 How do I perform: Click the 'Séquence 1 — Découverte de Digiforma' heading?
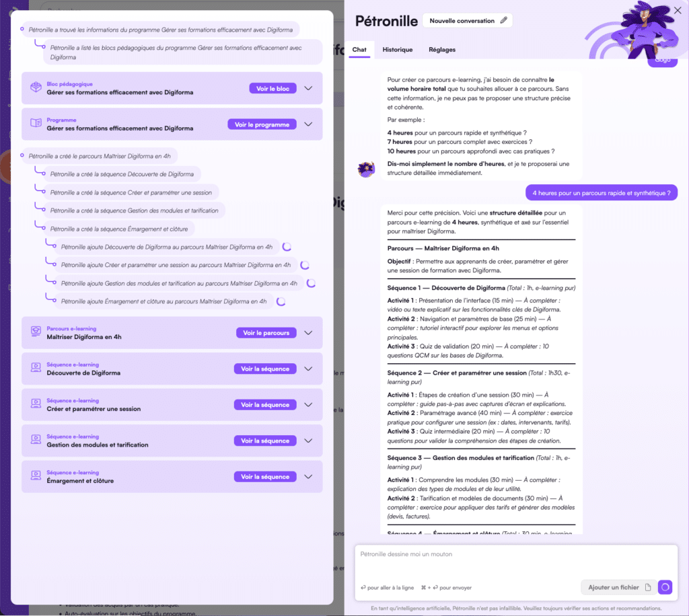tap(446, 288)
